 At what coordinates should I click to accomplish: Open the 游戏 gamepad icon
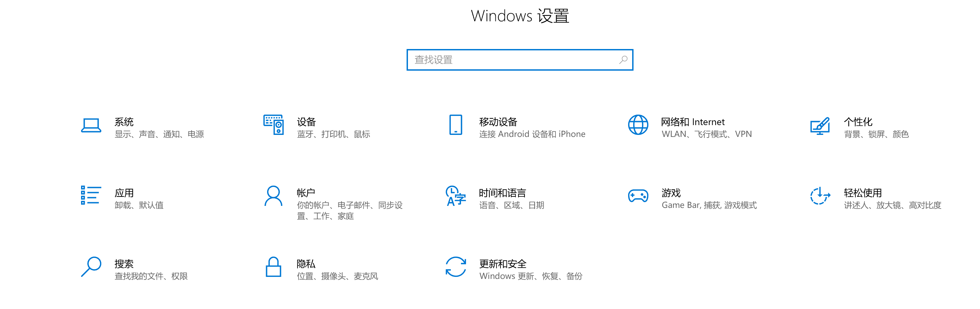pyautogui.click(x=638, y=196)
